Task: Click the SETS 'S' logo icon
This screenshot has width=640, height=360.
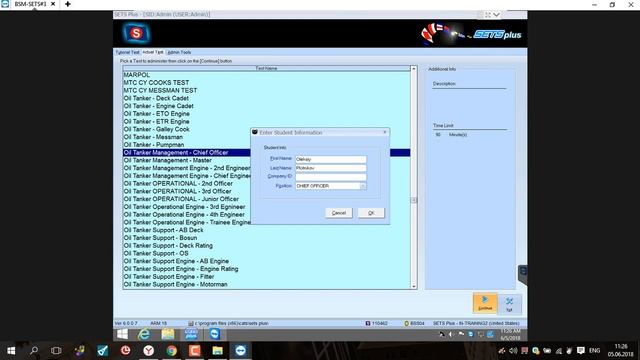Action: (136, 33)
